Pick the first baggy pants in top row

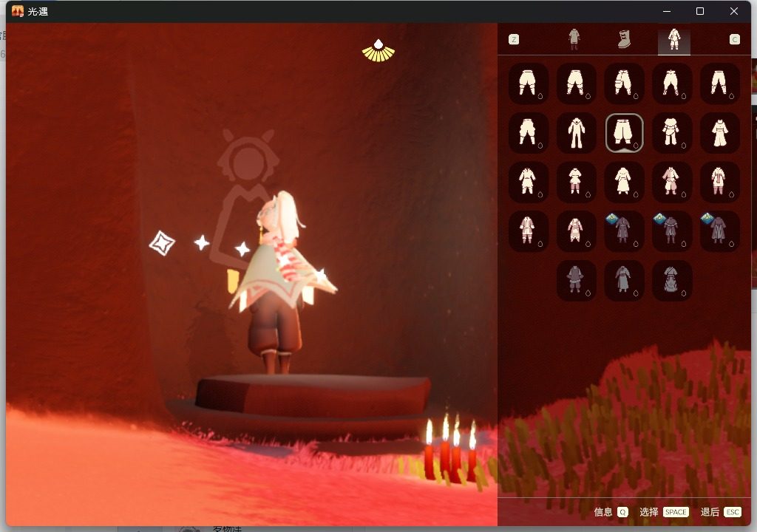(528, 83)
